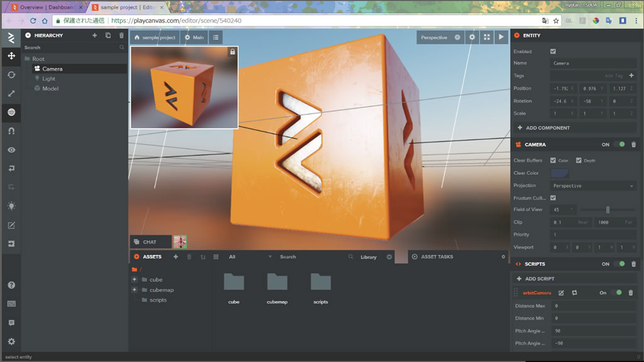
Task: Select the Rotate gizmo tool
Action: (11, 75)
